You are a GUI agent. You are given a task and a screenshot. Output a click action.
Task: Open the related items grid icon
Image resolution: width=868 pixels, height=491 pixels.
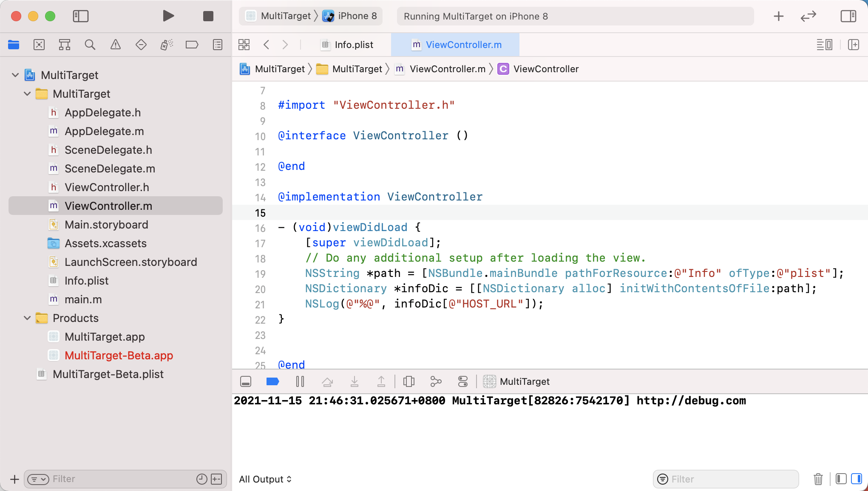click(x=244, y=45)
